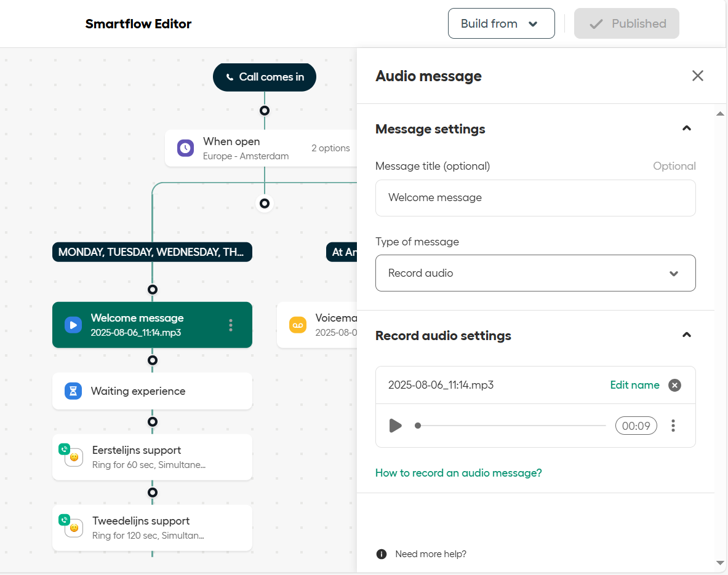Remove the 2025-08-06_11:14.mp3 audio file
This screenshot has height=575, width=728.
[x=674, y=386]
